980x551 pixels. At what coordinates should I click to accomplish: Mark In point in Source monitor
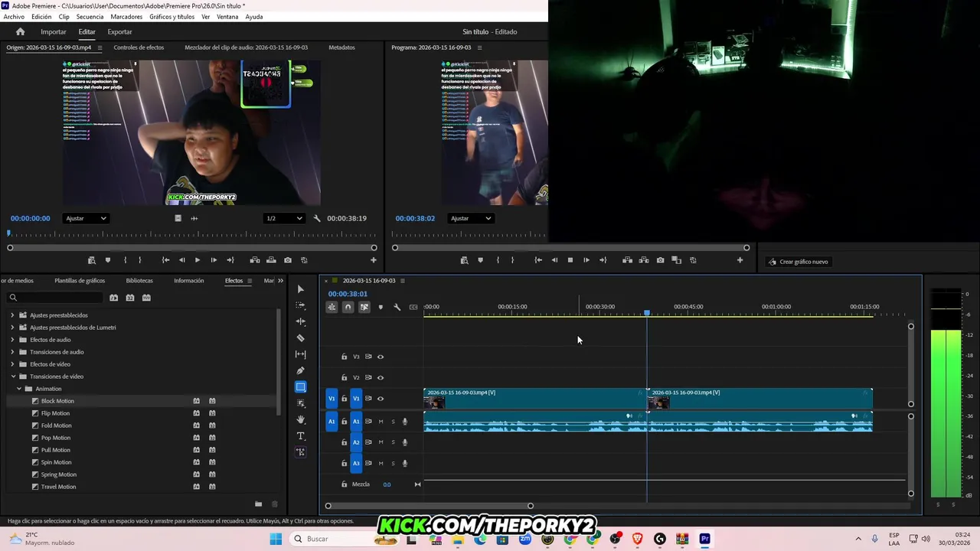point(125,260)
